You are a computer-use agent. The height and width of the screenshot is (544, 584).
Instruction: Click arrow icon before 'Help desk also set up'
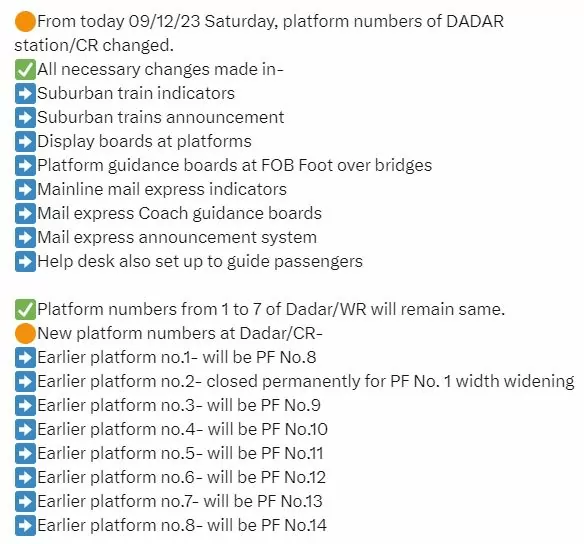(x=25, y=261)
